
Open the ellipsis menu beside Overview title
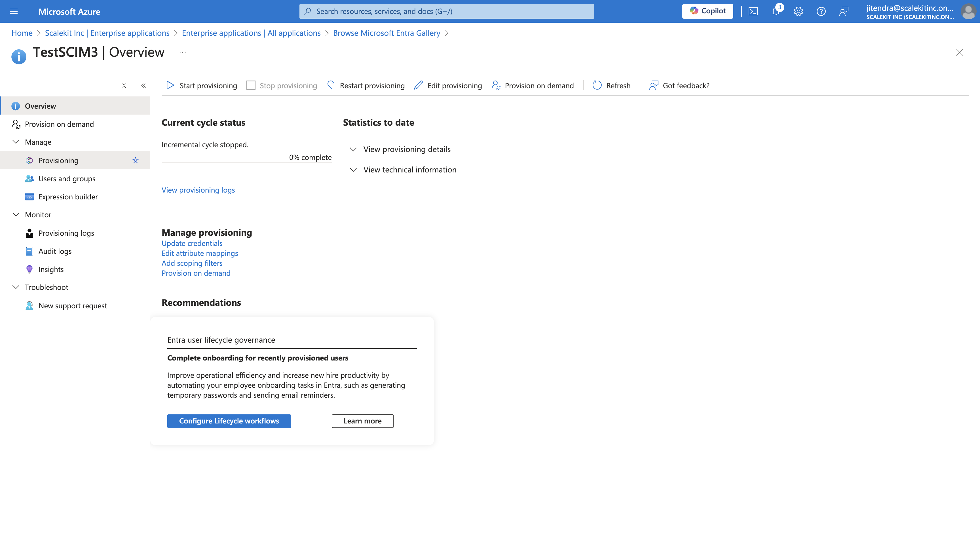coord(183,52)
